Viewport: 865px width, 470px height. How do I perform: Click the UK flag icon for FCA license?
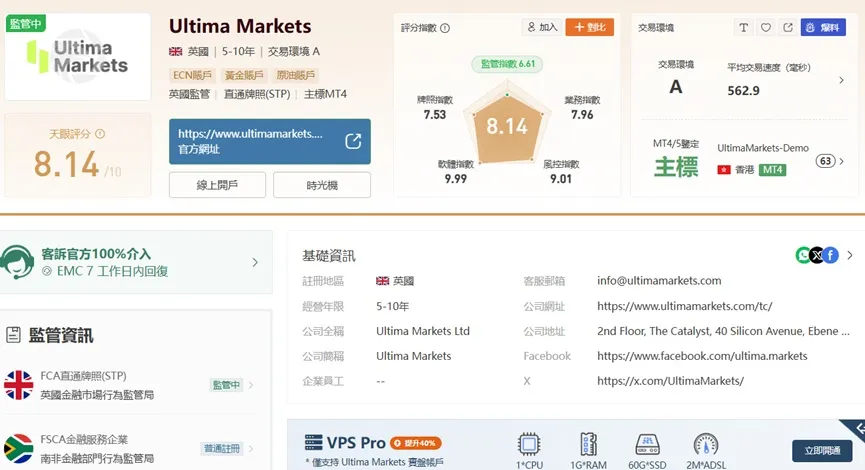19,384
